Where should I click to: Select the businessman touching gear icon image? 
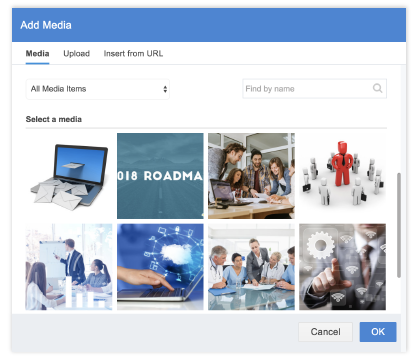click(x=342, y=267)
